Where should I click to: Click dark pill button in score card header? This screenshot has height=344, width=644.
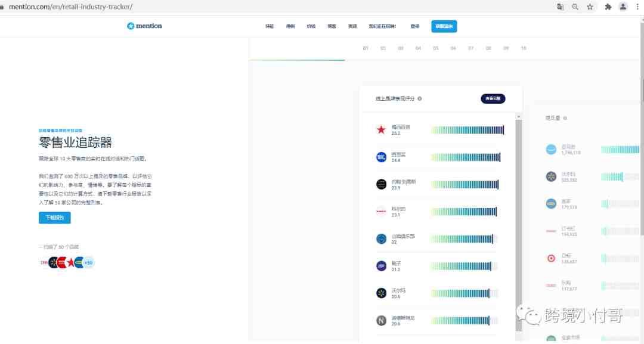click(493, 98)
